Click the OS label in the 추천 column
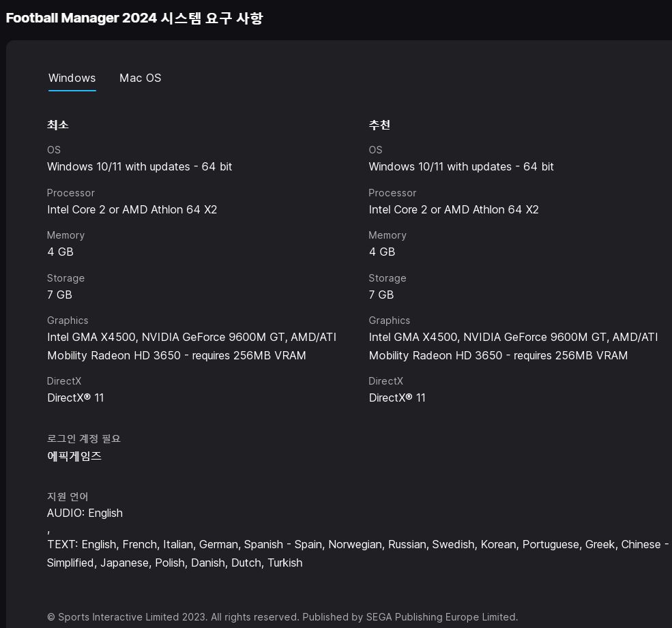Viewport: 672px width, 628px height. coord(375,150)
